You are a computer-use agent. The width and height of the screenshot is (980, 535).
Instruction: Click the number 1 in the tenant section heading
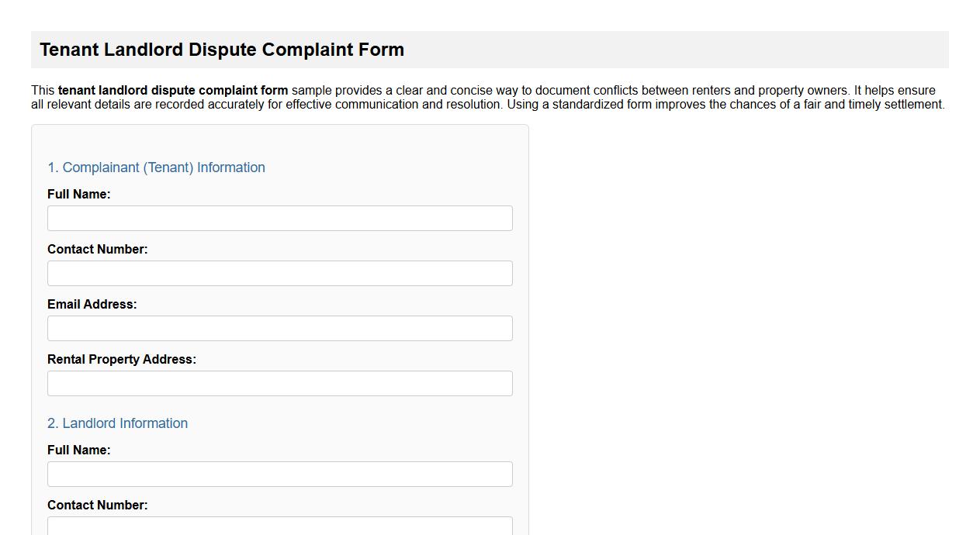[51, 167]
